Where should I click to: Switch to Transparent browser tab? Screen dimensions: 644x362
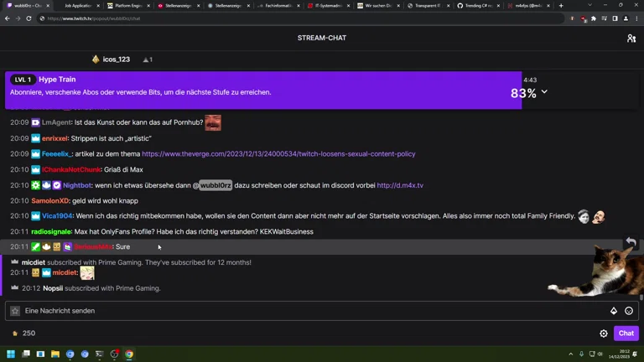pyautogui.click(x=428, y=6)
